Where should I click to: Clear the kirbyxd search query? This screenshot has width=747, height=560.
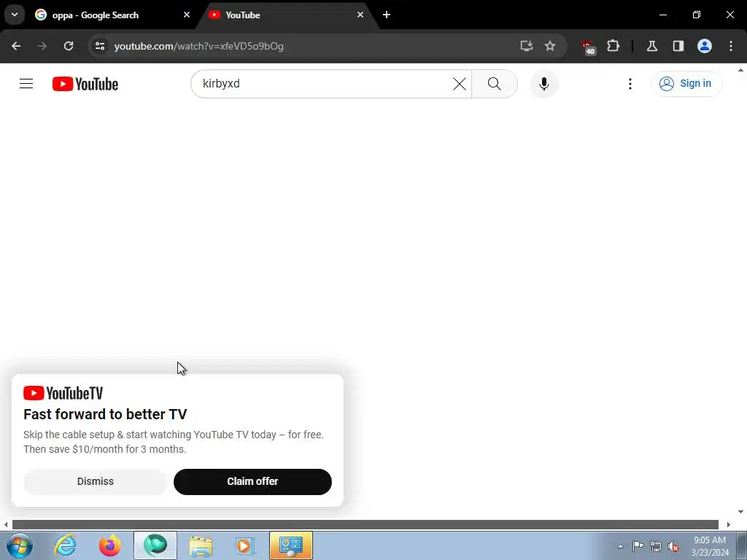(460, 84)
